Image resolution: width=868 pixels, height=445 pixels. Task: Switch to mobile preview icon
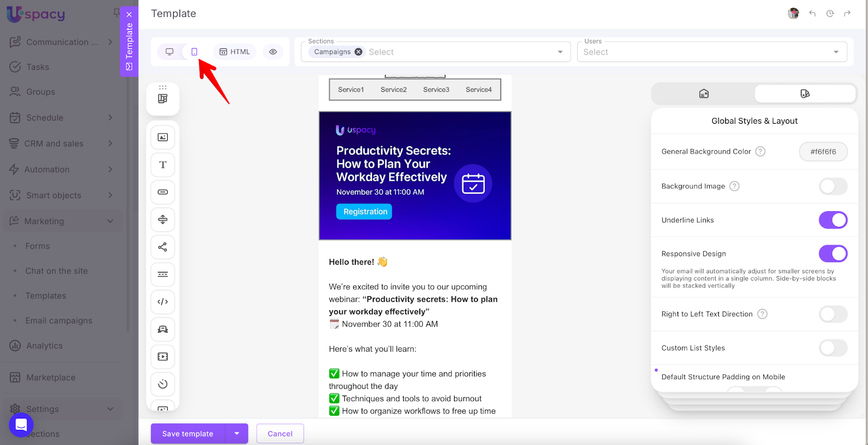click(x=194, y=52)
